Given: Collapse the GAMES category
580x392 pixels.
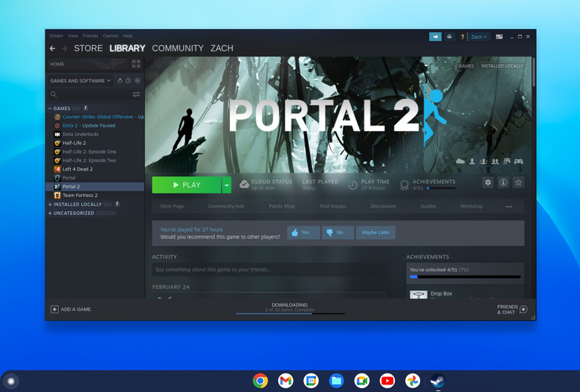Looking at the screenshot, I should 50,109.
